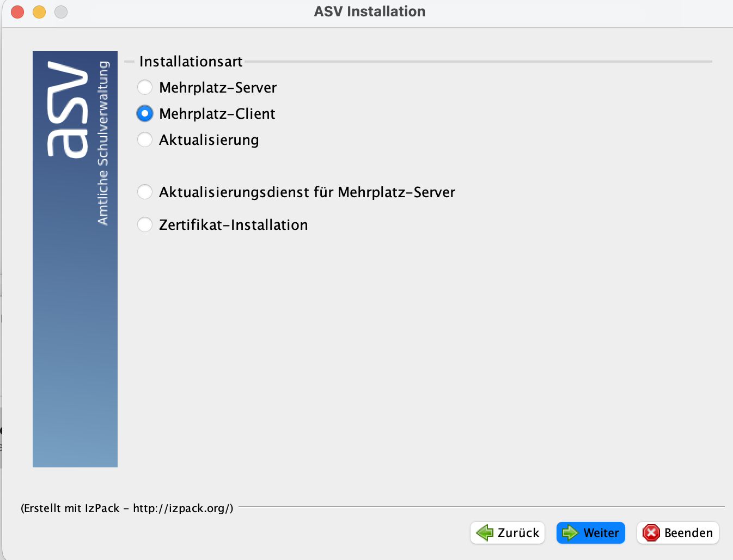
Task: Click the ASV Installation title bar text
Action: [370, 11]
